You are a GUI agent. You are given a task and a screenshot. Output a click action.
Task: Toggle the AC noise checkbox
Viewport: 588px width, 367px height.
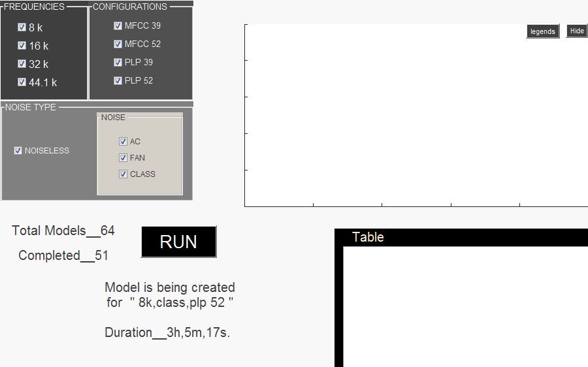coord(123,142)
